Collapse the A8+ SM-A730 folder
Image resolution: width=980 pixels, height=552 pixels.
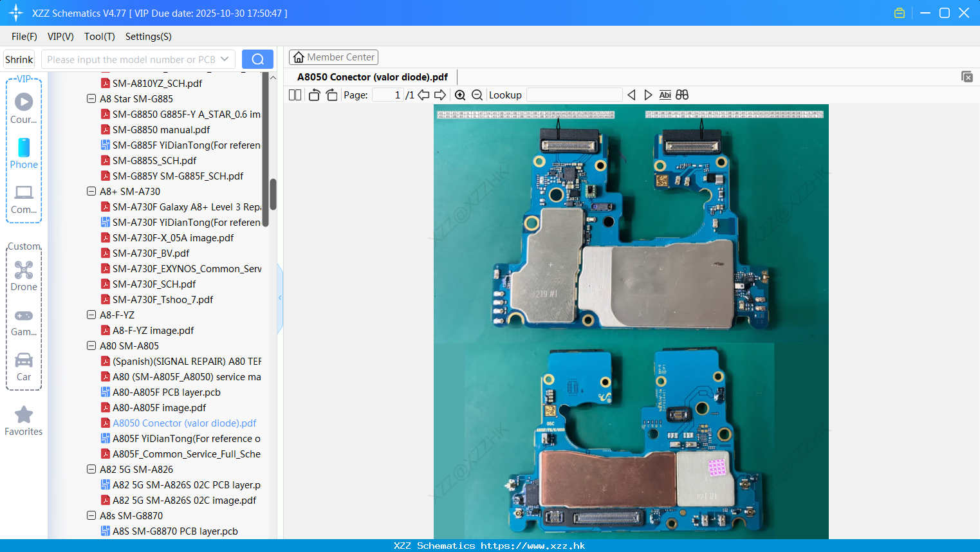point(91,192)
